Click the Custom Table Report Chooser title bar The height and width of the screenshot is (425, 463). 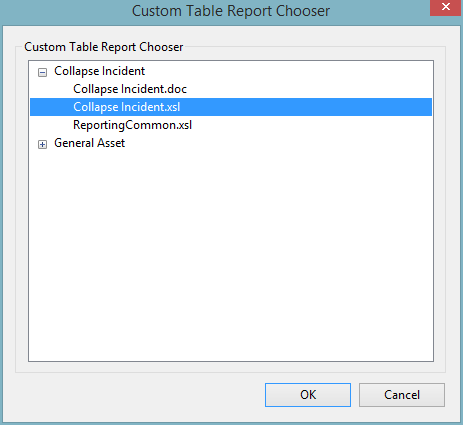coord(231,11)
